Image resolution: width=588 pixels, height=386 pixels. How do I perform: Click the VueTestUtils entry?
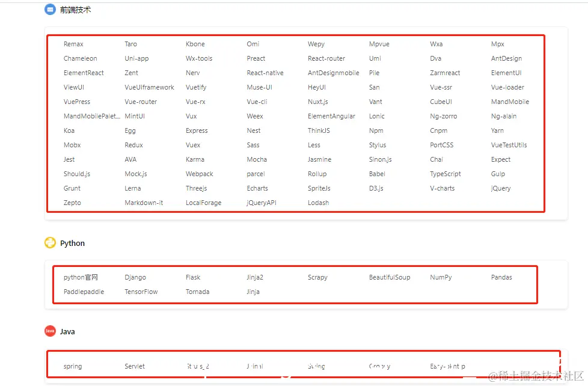pos(509,145)
